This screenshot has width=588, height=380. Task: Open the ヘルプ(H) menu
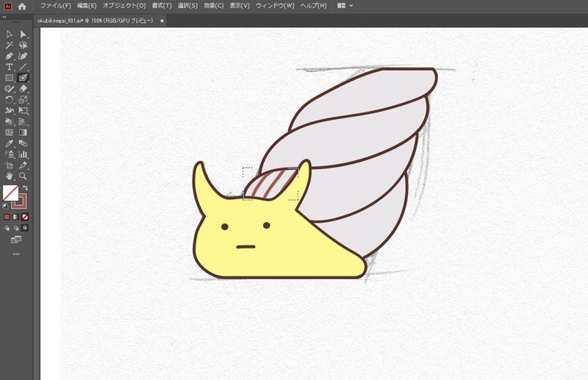pyautogui.click(x=314, y=6)
